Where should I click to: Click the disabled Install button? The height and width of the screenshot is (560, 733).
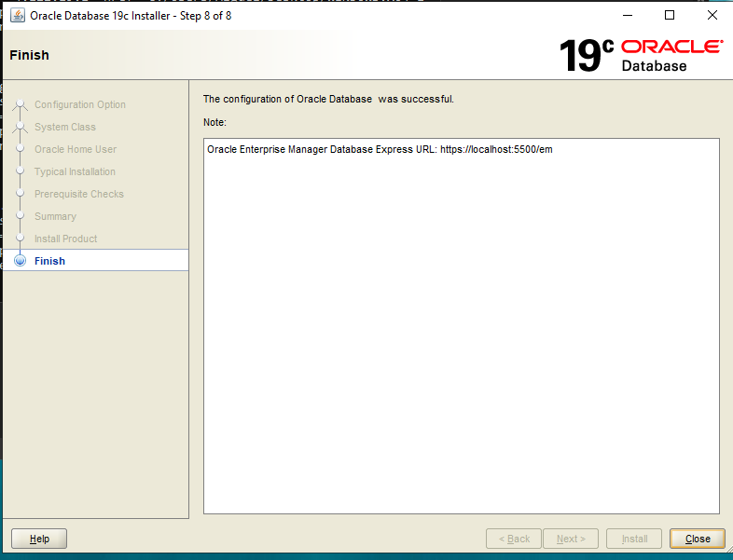coord(634,539)
